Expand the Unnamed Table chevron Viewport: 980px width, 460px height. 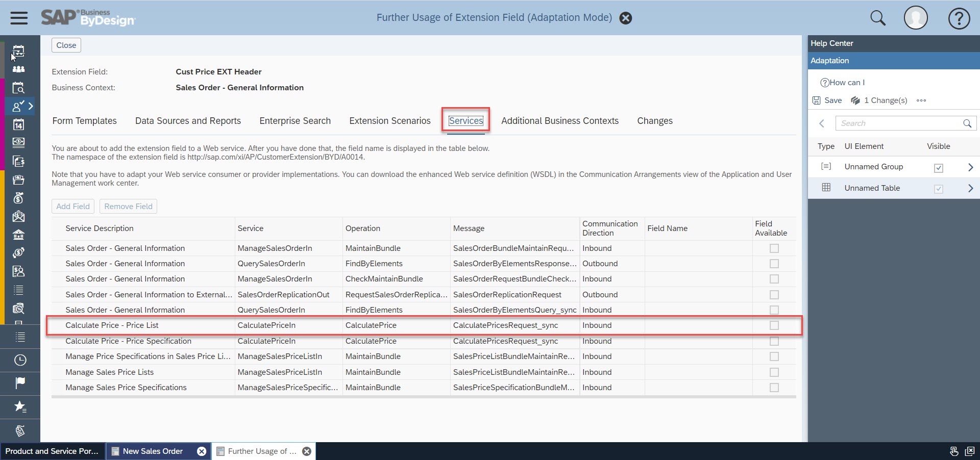970,188
